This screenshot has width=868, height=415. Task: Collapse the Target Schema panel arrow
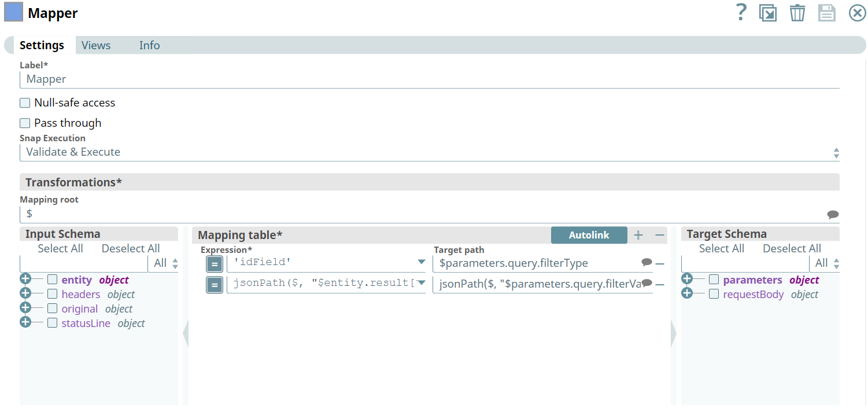click(673, 335)
